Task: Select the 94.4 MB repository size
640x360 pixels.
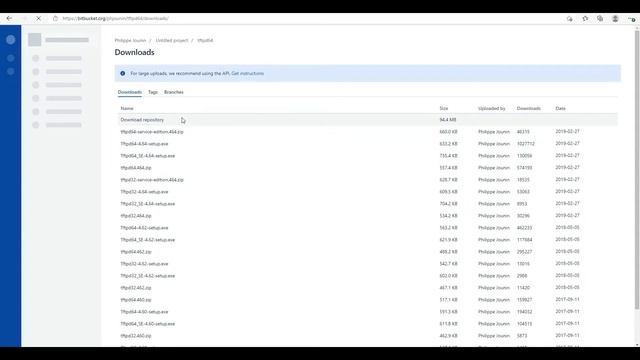Action: pyautogui.click(x=448, y=120)
